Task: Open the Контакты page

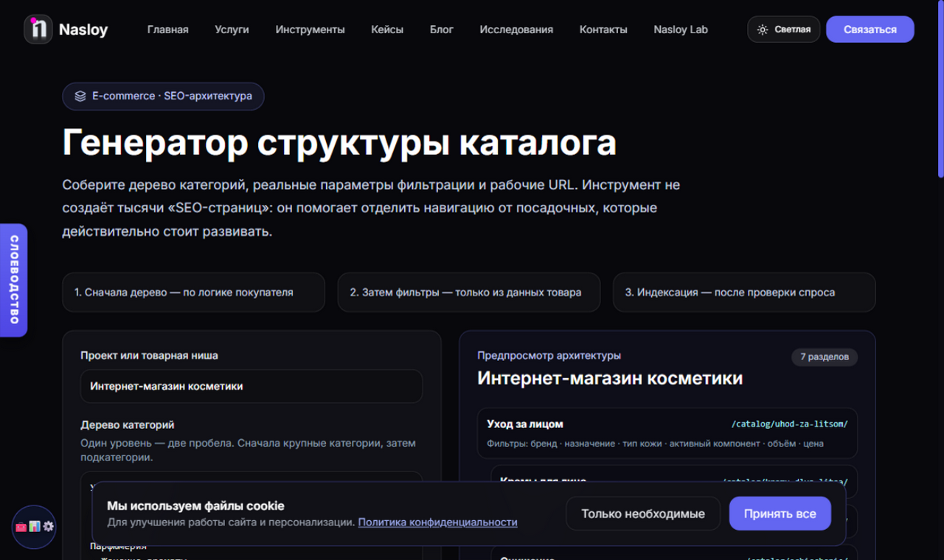Action: click(603, 29)
